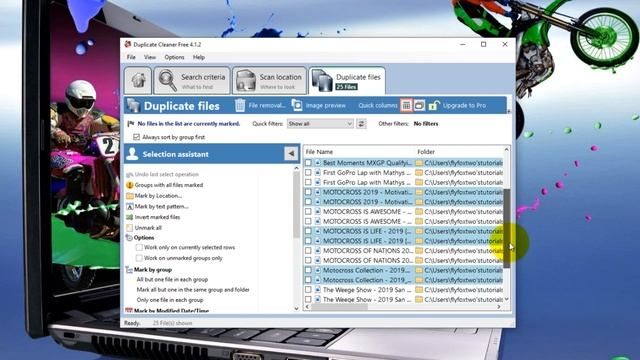Open File removal trash tool
This screenshot has height=360, width=640.
click(x=260, y=106)
